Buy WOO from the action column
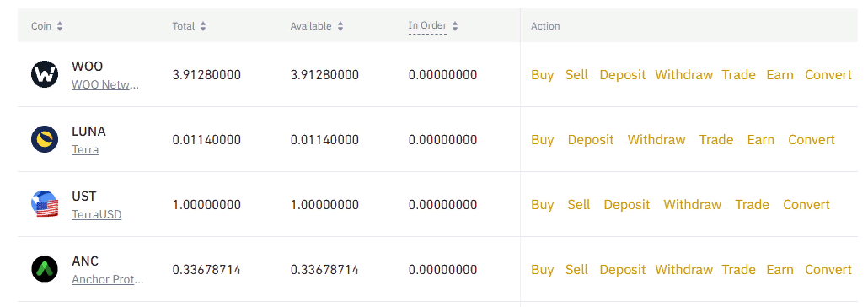Image resolution: width=868 pixels, height=307 pixels. click(543, 75)
